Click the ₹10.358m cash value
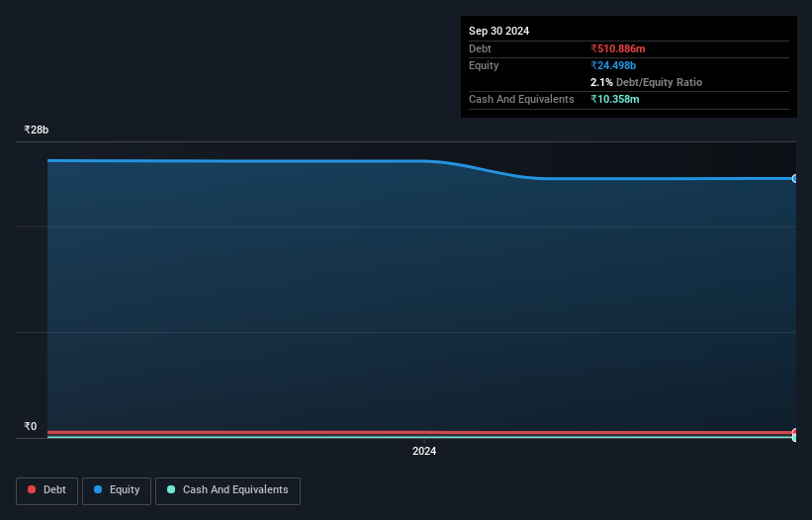Viewport: 812px width, 520px height. pyautogui.click(x=615, y=99)
